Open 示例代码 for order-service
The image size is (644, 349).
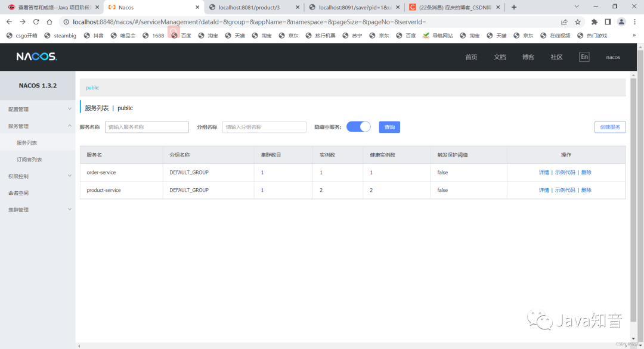coord(565,172)
